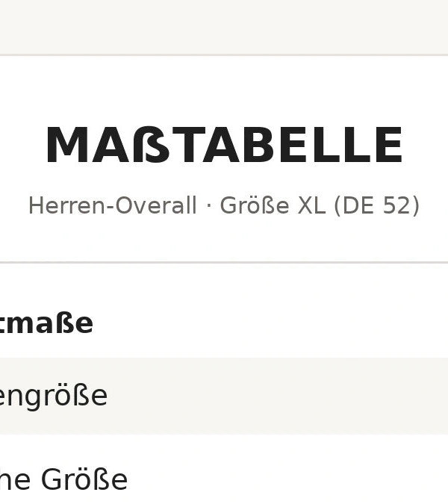Click the empty cell right of engröße
Viewport: 448px width, 504px height.
pyautogui.click(x=278, y=396)
